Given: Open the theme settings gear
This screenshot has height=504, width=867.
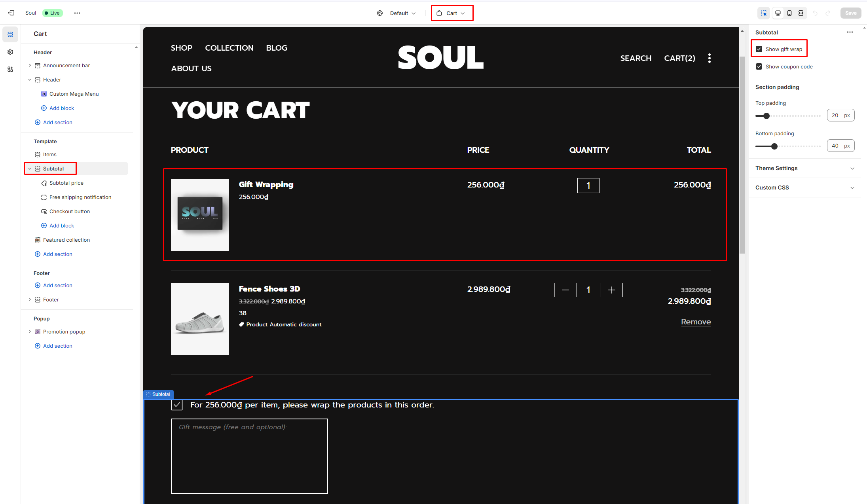Looking at the screenshot, I should [10, 52].
